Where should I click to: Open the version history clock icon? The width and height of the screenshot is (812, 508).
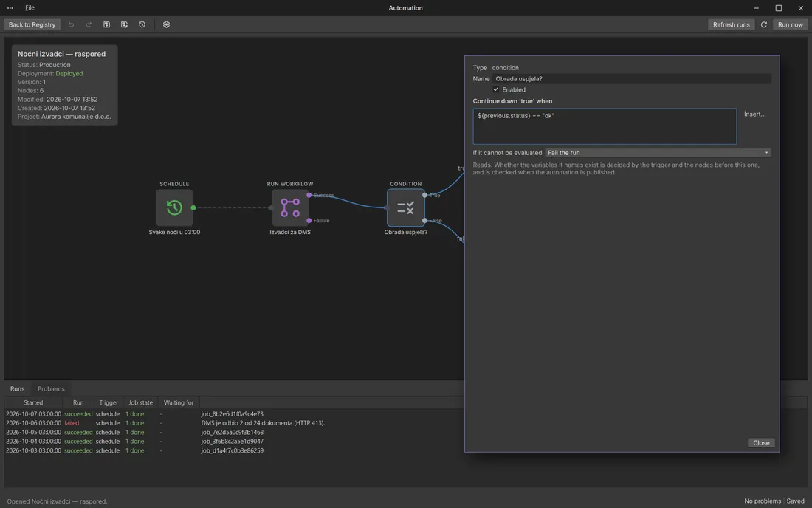(142, 24)
